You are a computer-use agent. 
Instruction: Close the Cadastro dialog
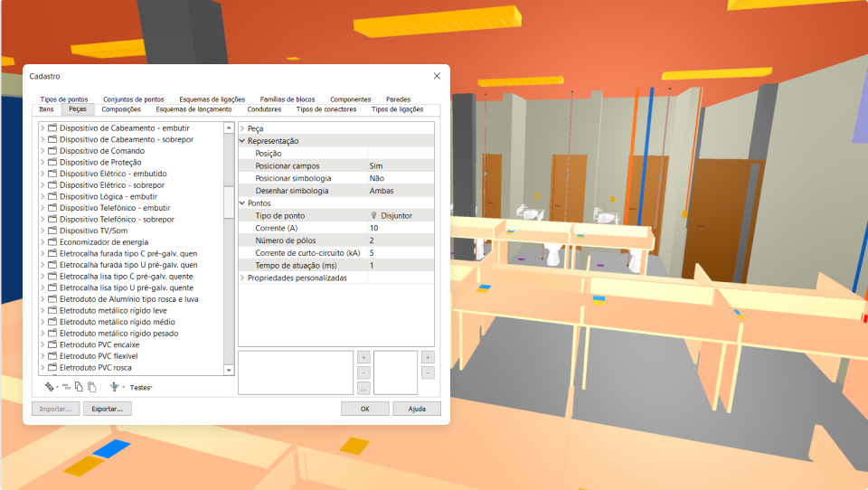tap(437, 76)
